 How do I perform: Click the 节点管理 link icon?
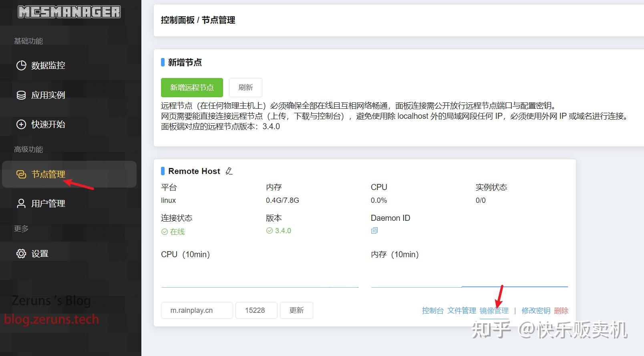coord(21,174)
